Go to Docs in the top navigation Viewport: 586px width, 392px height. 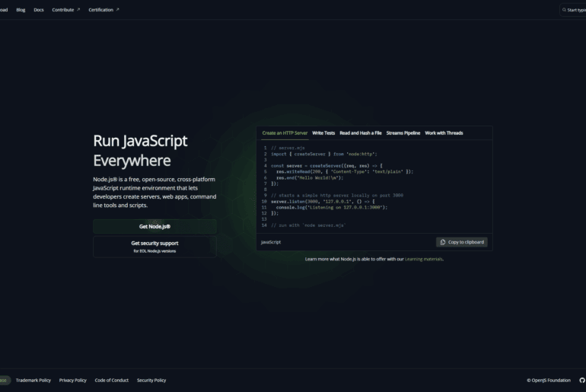[x=39, y=10]
